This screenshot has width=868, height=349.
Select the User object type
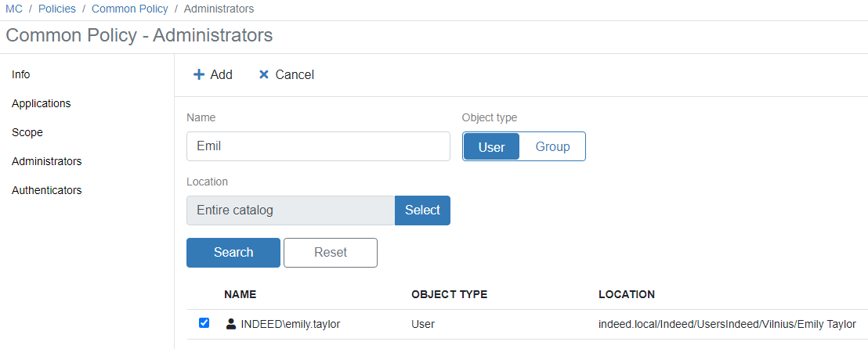491,146
